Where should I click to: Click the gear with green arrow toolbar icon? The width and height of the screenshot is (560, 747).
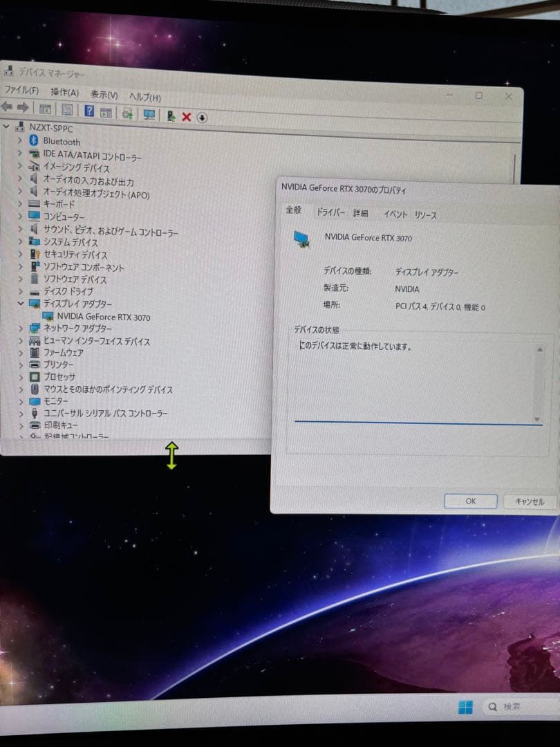(127, 114)
